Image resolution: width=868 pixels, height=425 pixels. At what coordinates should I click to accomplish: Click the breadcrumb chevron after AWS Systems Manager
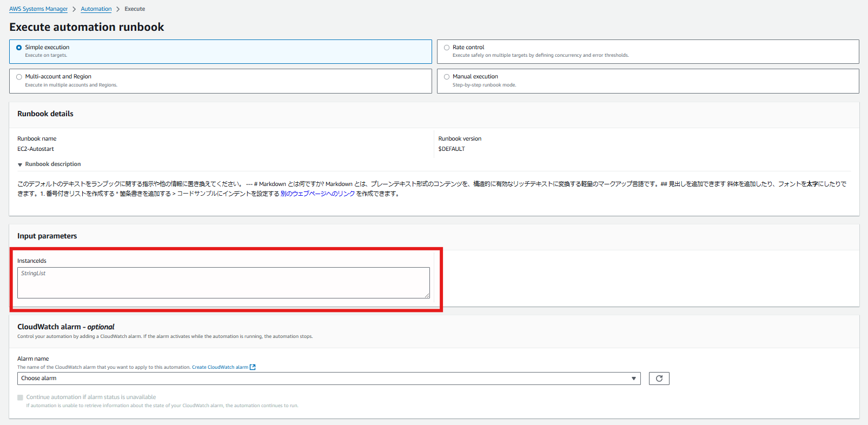(74, 9)
